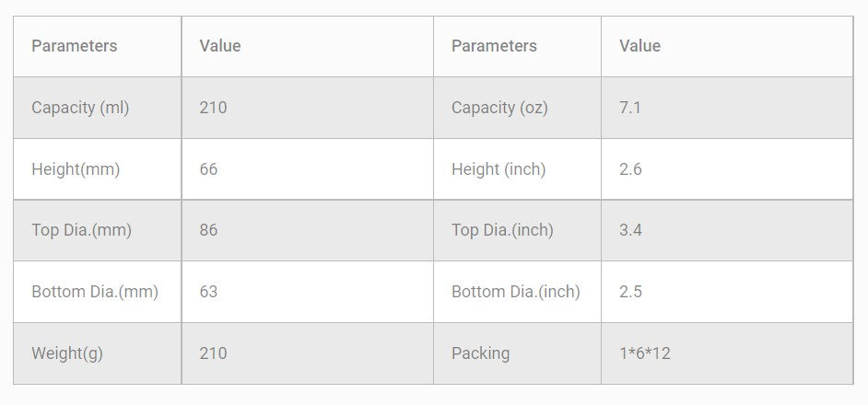
Task: Select the Packing label cell
Action: 480,353
